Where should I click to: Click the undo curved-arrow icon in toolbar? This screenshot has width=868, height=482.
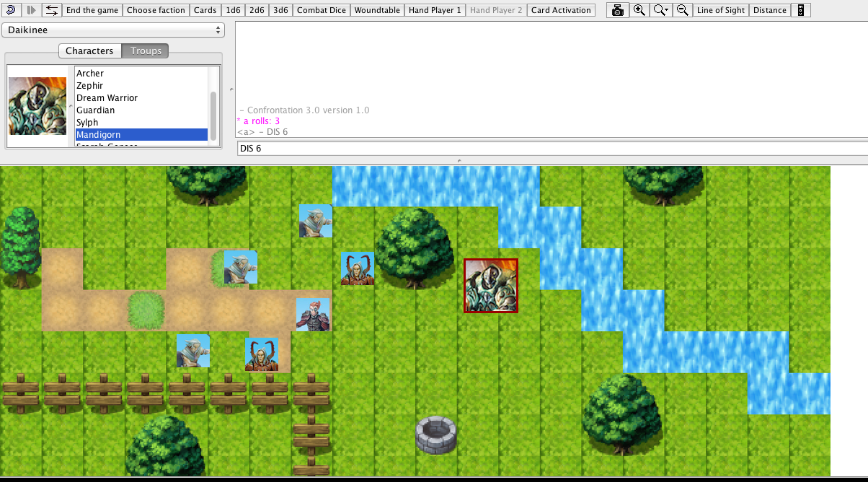11,10
